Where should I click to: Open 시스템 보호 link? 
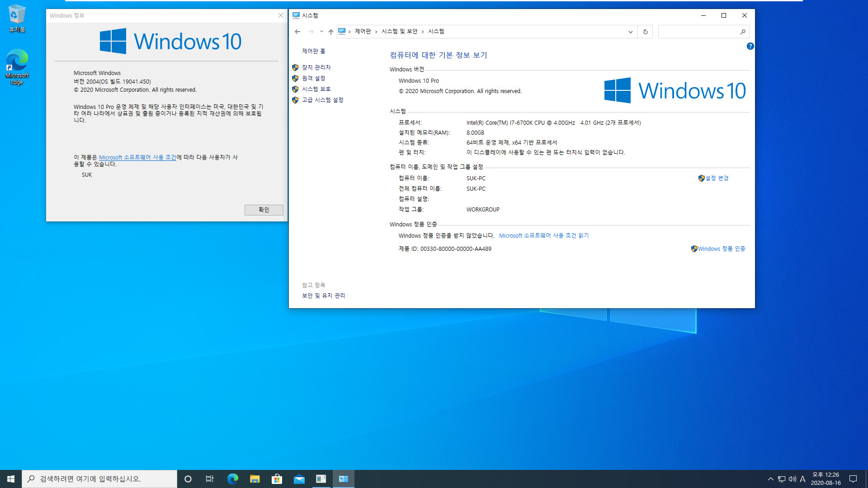[316, 89]
